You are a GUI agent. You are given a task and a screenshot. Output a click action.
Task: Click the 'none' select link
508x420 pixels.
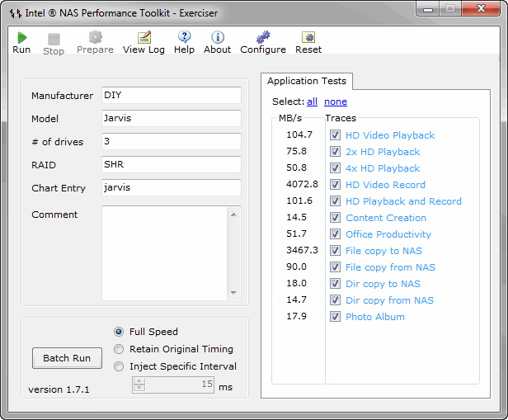tap(335, 101)
